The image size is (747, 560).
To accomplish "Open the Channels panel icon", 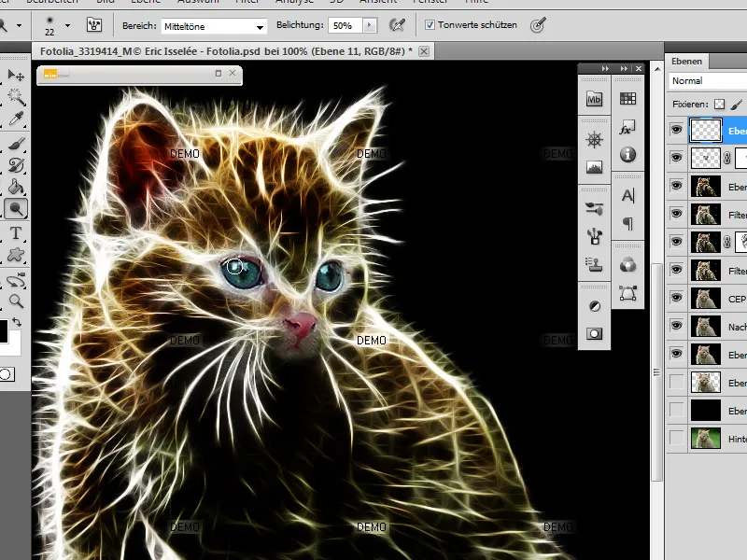I will (x=627, y=265).
